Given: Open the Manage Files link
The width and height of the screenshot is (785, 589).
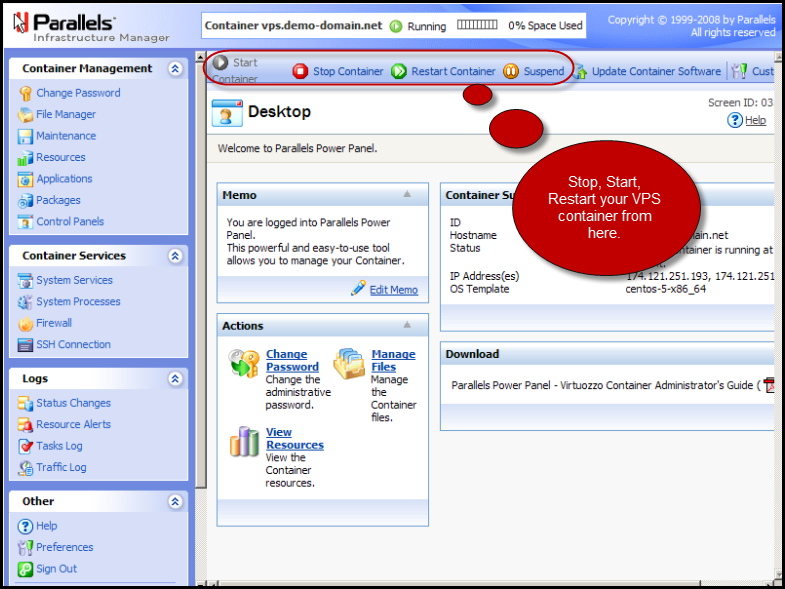Looking at the screenshot, I should [x=393, y=360].
